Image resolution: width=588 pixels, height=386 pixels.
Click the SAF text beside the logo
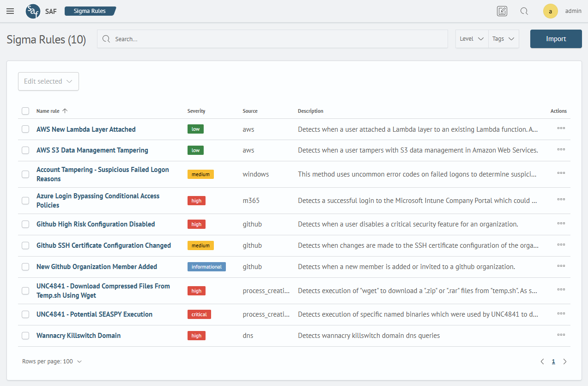pos(51,11)
